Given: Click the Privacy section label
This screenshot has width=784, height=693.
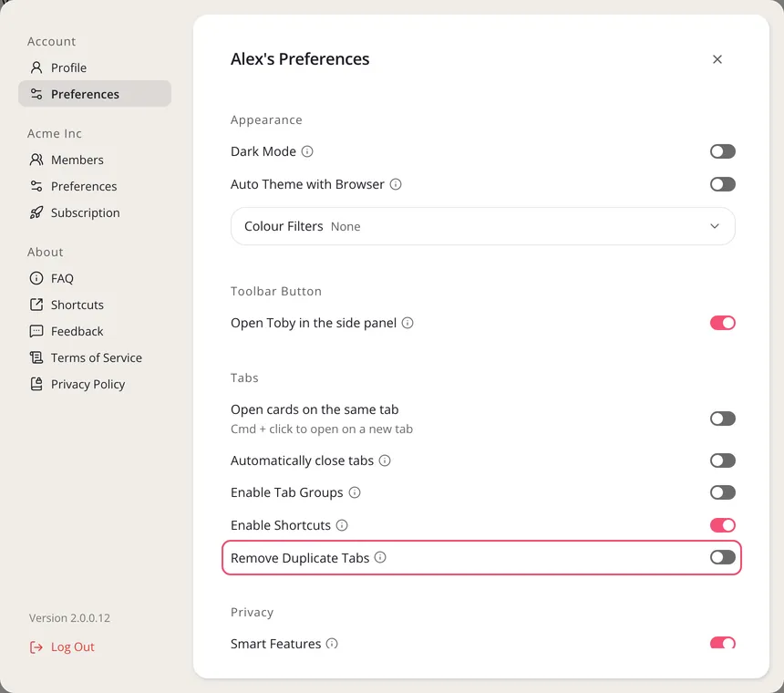Looking at the screenshot, I should (252, 613).
